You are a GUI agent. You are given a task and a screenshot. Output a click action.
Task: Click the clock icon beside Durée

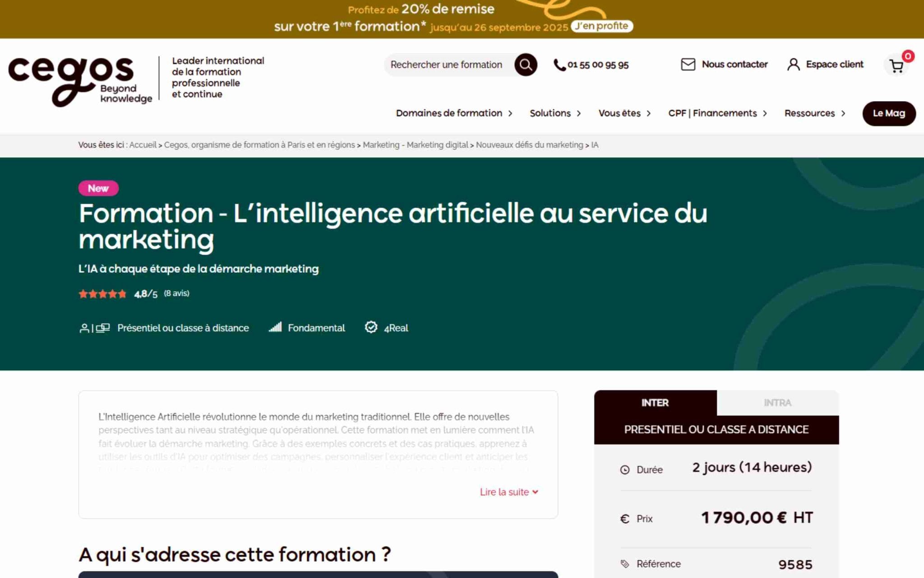point(624,470)
